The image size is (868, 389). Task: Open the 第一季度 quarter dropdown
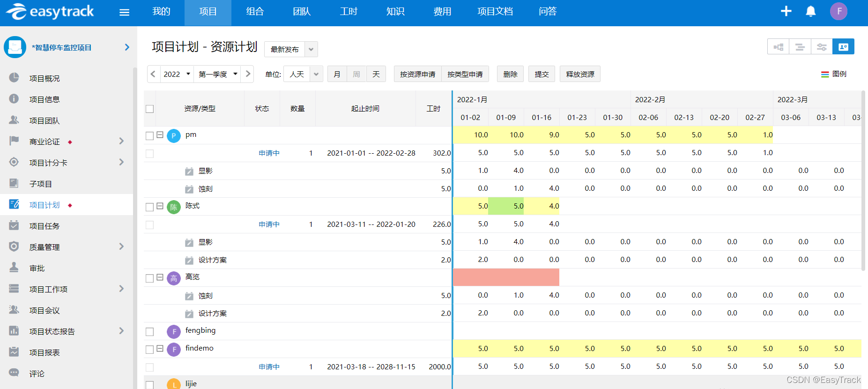pos(218,74)
